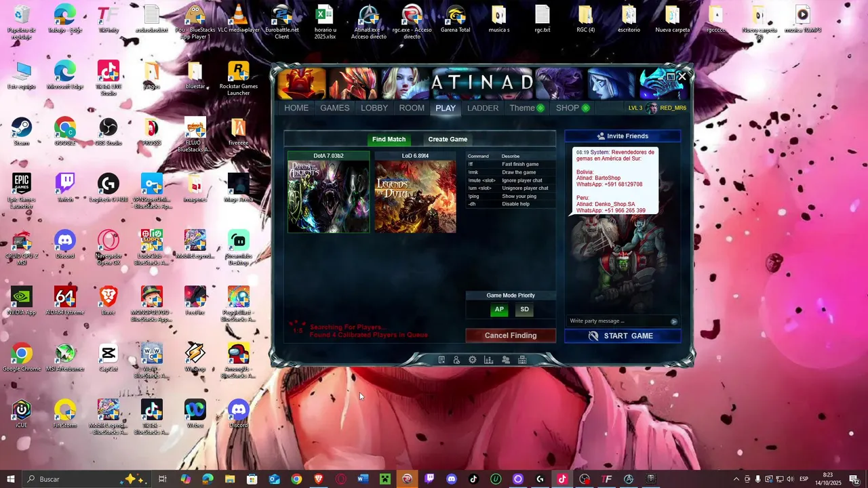The image size is (868, 488).
Task: Open the Webex desktop icon
Action: 195,413
